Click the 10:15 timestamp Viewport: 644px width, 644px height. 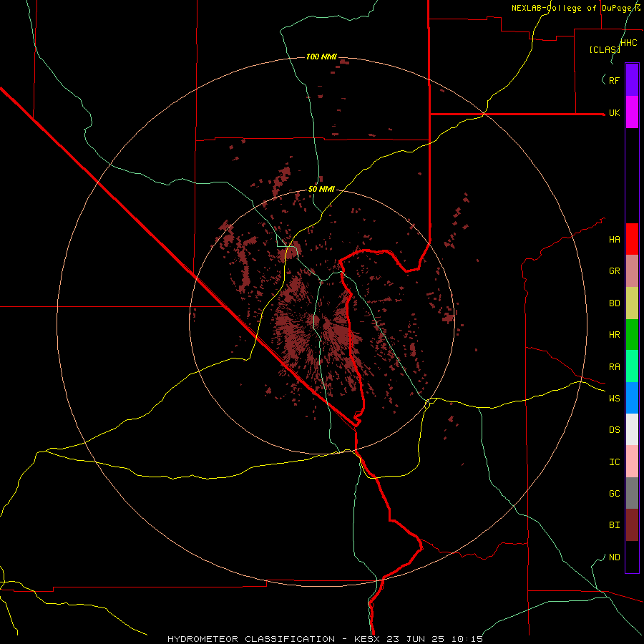[x=467, y=639]
